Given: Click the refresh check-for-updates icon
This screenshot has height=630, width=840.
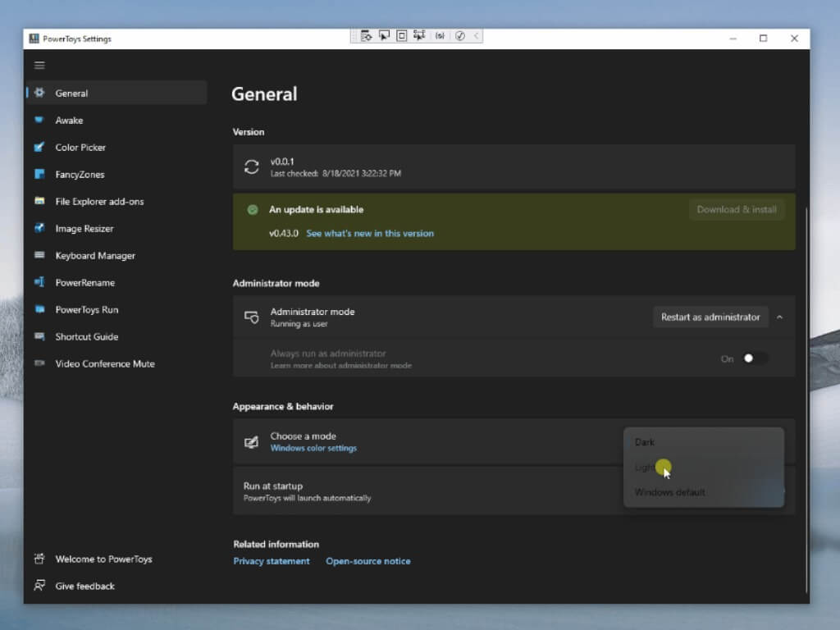Looking at the screenshot, I should pyautogui.click(x=252, y=167).
